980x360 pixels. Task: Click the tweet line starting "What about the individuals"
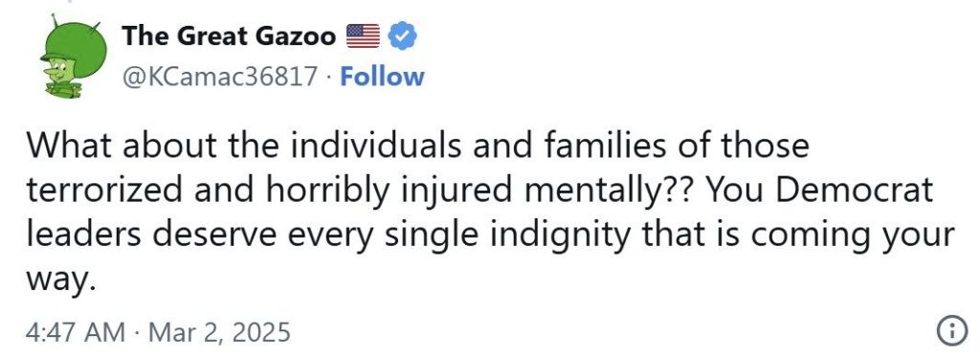pyautogui.click(x=417, y=146)
